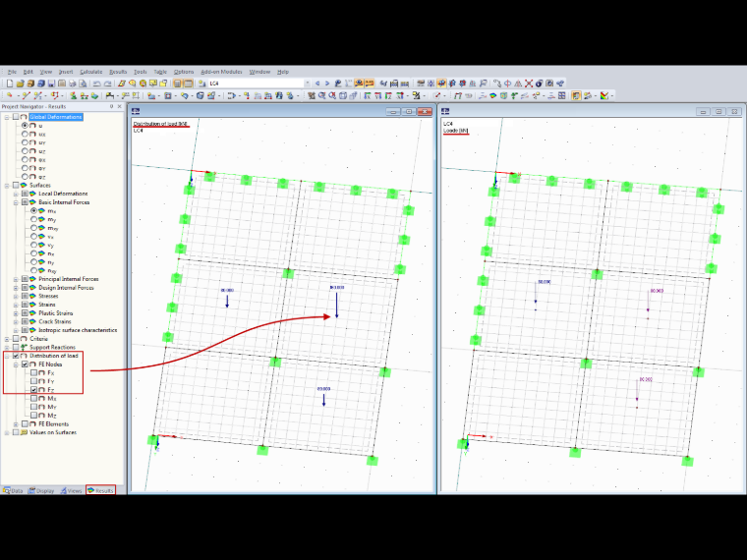This screenshot has height=560, width=747.
Task: Toggle the Support Reactions checkbox
Action: point(16,347)
